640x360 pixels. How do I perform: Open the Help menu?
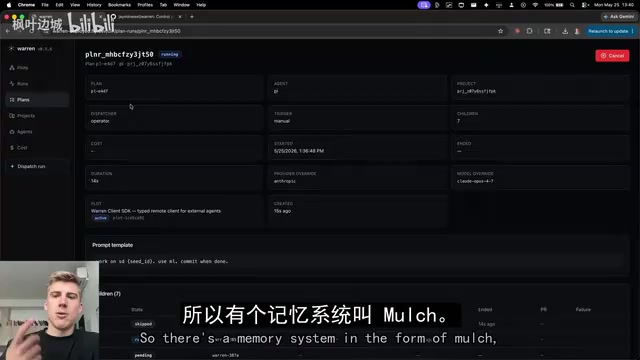(201, 5)
